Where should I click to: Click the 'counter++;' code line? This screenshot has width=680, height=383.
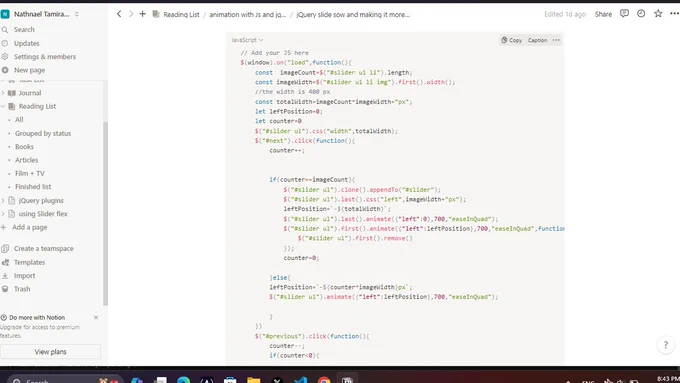tap(287, 151)
